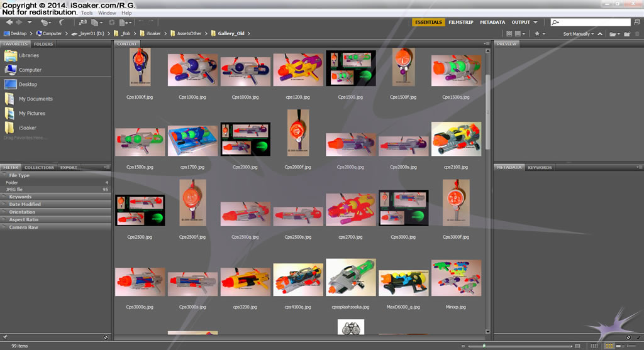
Task: Click the lock thumbnail grid icon
Action: coord(594,346)
